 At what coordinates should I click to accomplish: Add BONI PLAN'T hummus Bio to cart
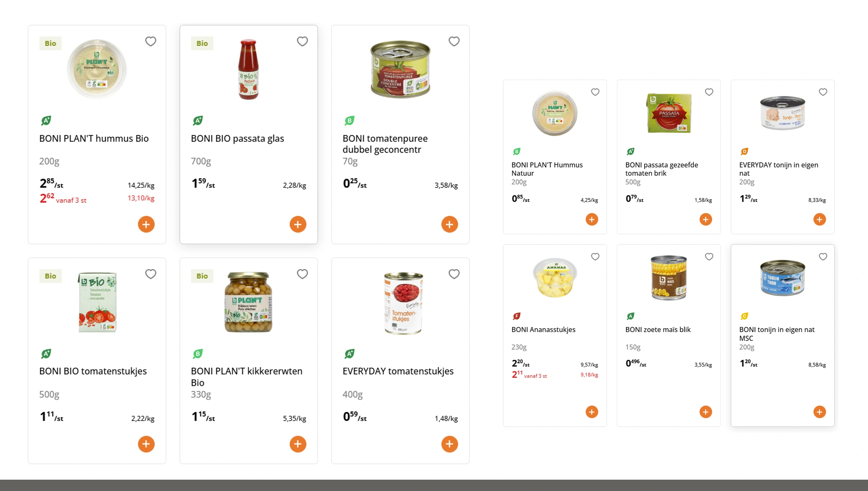click(146, 224)
